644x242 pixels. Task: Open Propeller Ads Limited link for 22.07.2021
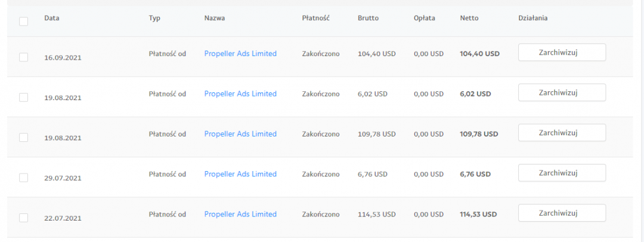[240, 214]
